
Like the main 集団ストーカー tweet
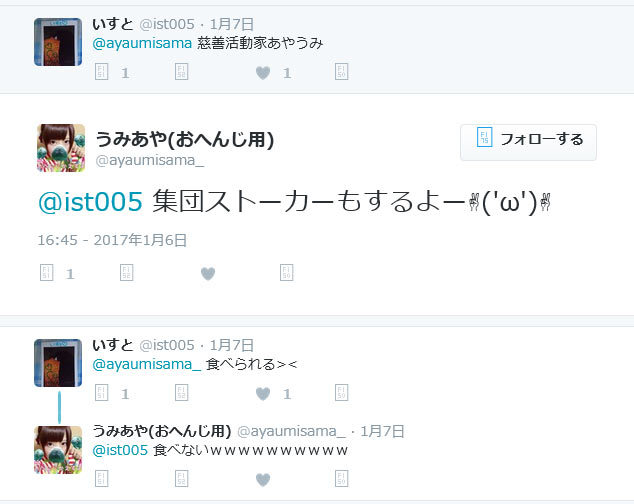click(x=208, y=274)
